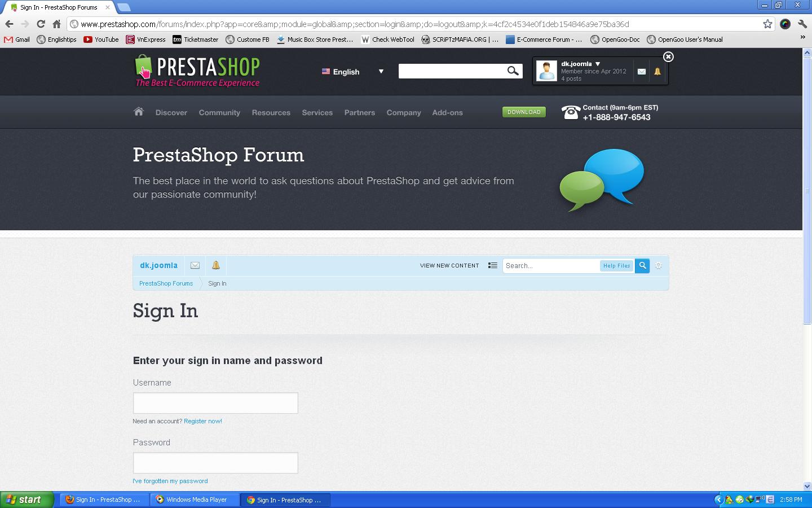Open forum notifications bell icon
Screen dimensions: 812x508
pyautogui.click(x=216, y=265)
